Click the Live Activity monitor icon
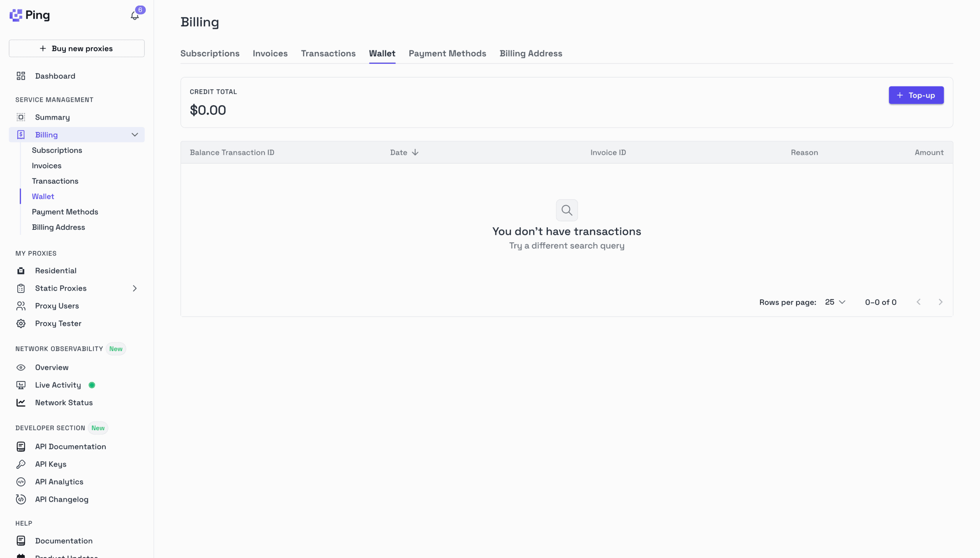 click(21, 385)
